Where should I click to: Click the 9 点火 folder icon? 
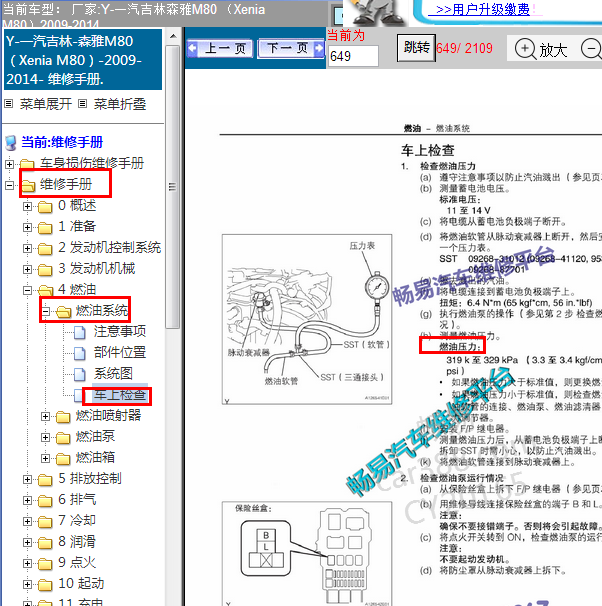click(x=45, y=564)
